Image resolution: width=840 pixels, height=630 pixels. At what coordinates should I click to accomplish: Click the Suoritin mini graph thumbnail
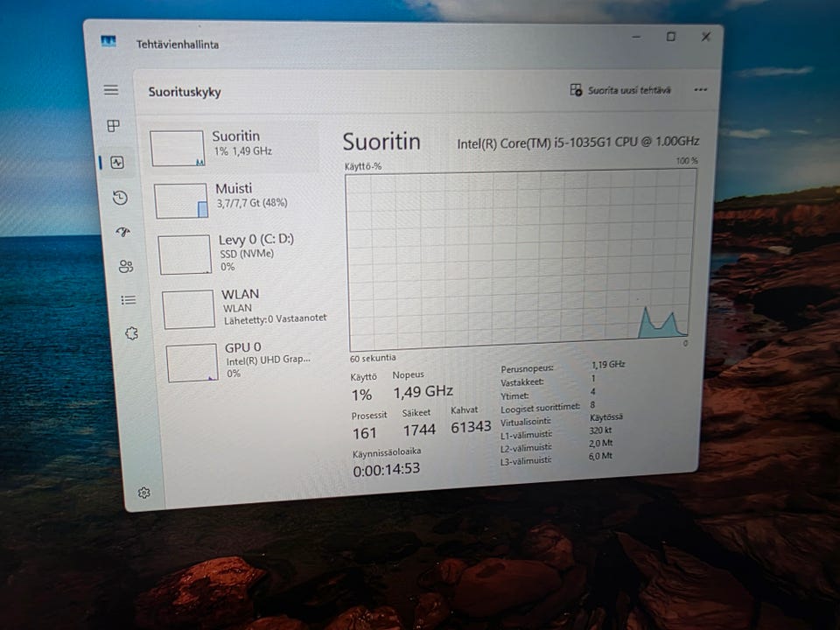click(178, 149)
